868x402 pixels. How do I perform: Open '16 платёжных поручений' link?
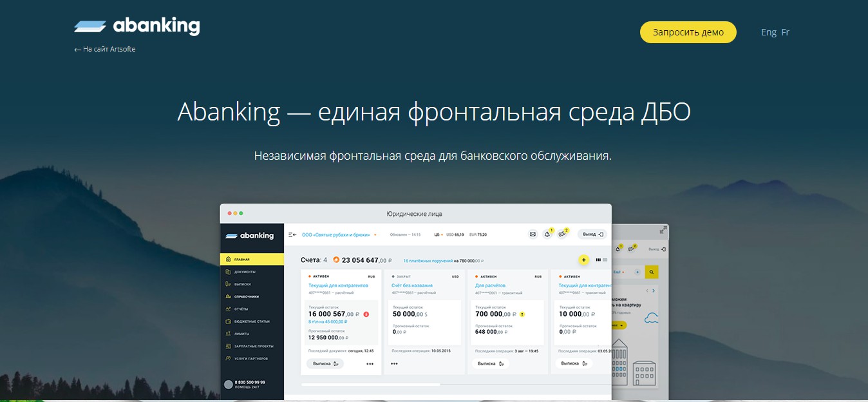pos(428,261)
